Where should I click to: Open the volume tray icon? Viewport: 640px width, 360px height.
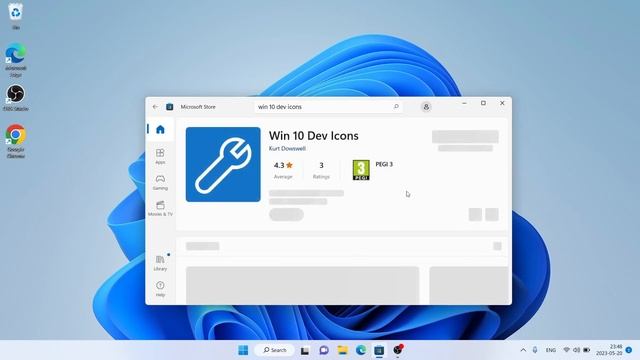click(576, 350)
